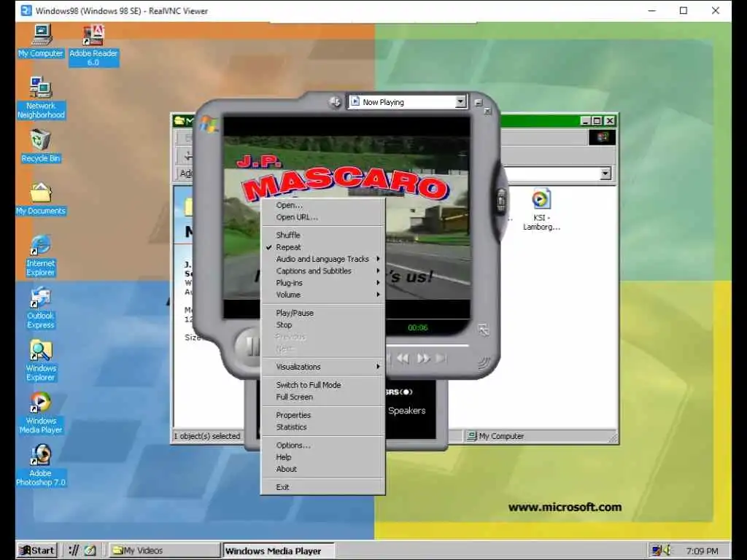747x560 pixels.
Task: Click the Start button
Action: click(x=38, y=551)
